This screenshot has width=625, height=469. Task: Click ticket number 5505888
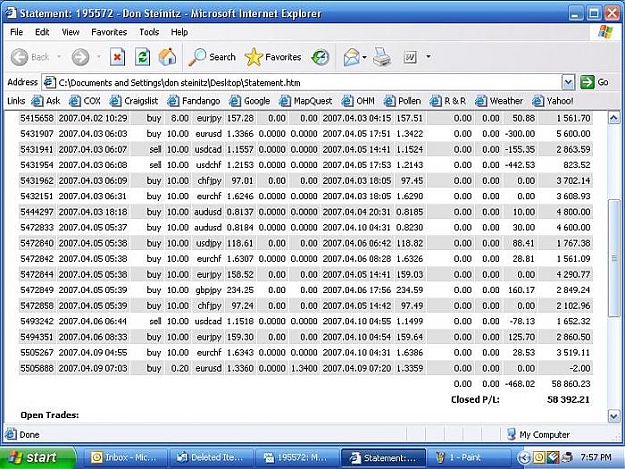tap(37, 369)
